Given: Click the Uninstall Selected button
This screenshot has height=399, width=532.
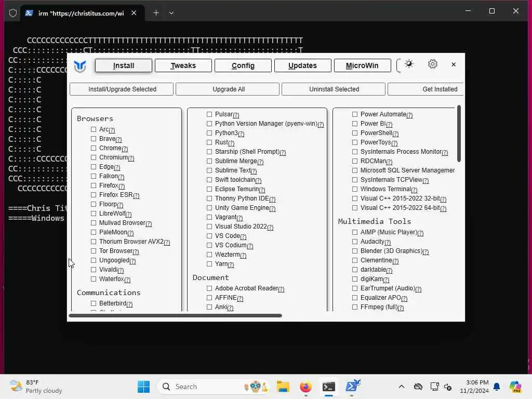Looking at the screenshot, I should 334,89.
